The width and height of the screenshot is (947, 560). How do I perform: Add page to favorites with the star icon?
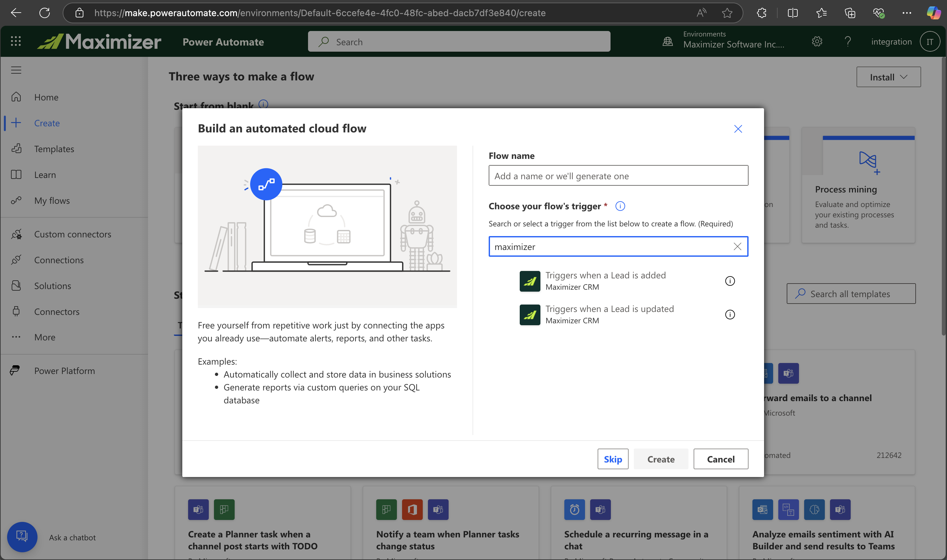point(727,13)
